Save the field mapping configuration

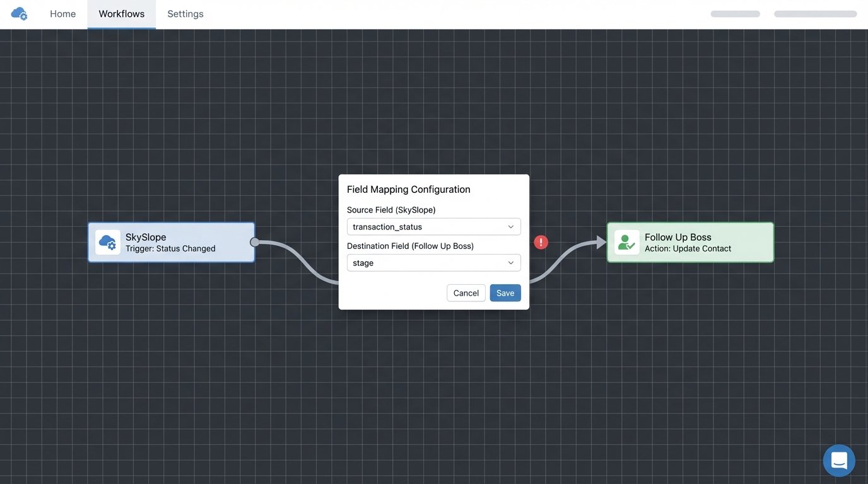[505, 293]
